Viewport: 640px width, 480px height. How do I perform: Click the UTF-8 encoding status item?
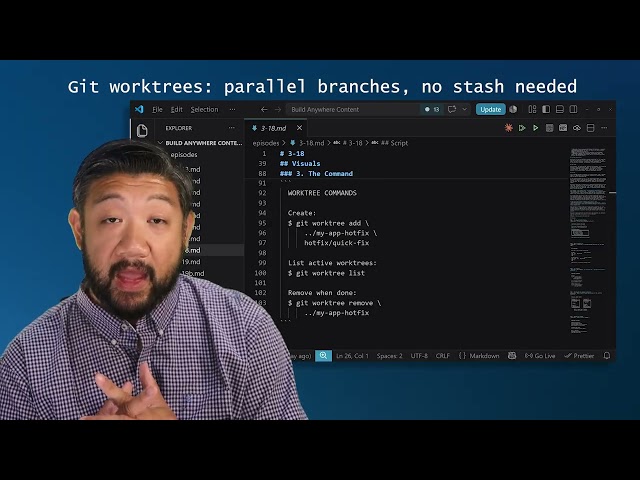point(419,356)
